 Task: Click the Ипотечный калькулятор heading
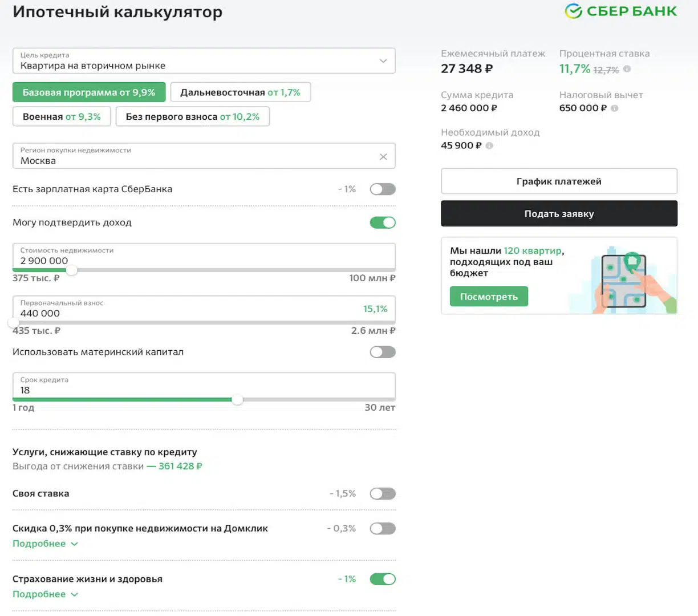[117, 12]
